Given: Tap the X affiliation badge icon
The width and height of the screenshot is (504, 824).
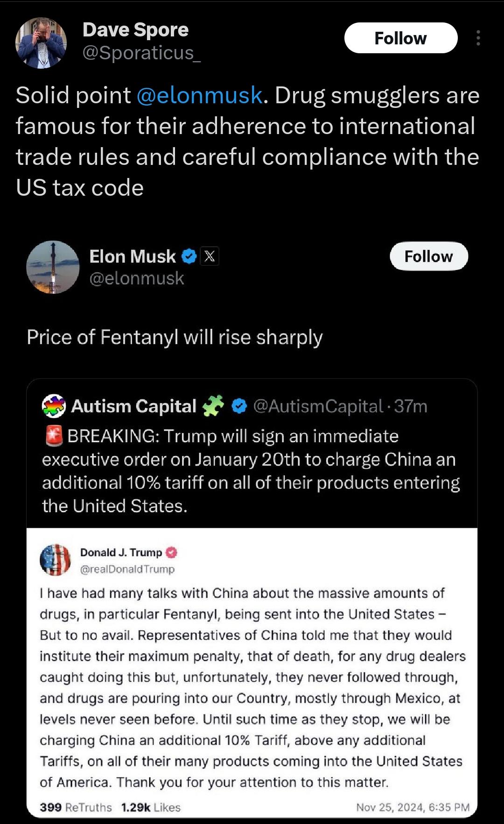Looking at the screenshot, I should pos(210,256).
